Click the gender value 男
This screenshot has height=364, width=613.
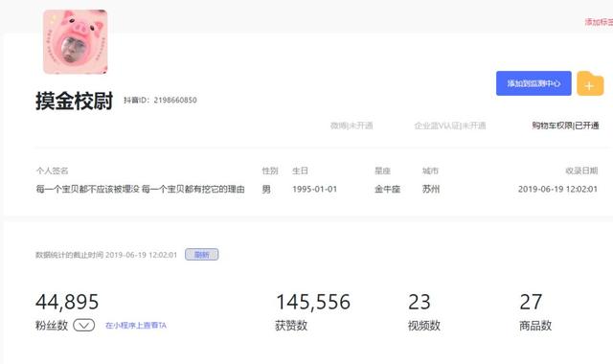pyautogui.click(x=266, y=190)
